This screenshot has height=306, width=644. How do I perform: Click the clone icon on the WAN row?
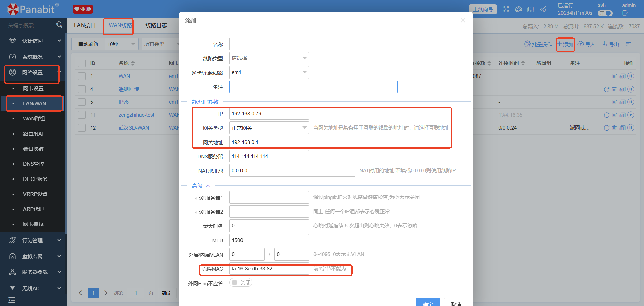point(623,76)
